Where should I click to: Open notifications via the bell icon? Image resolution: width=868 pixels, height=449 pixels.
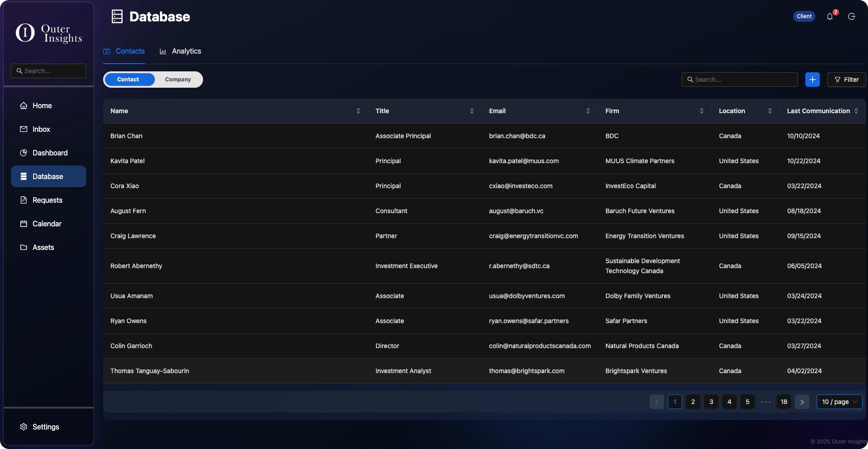click(830, 16)
